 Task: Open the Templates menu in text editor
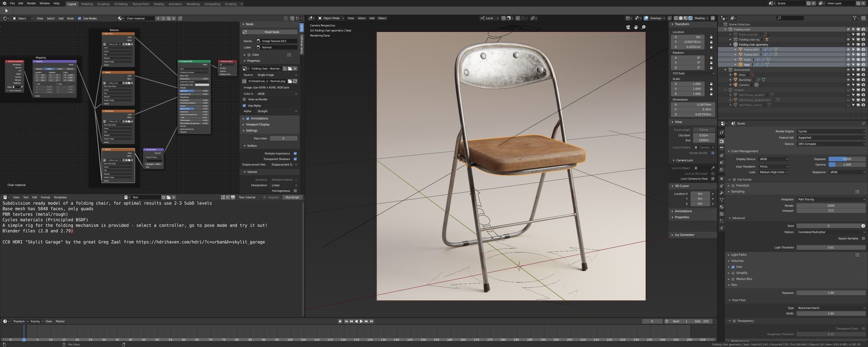pos(60,198)
